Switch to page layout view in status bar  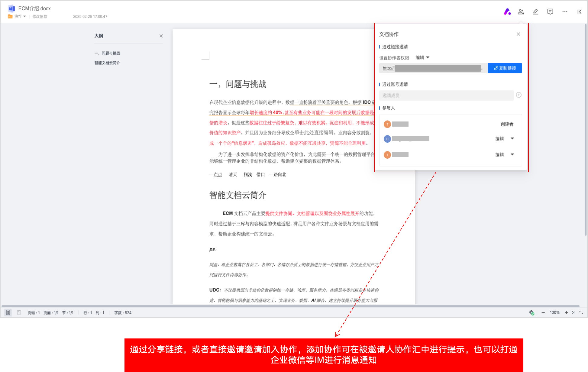click(x=8, y=313)
